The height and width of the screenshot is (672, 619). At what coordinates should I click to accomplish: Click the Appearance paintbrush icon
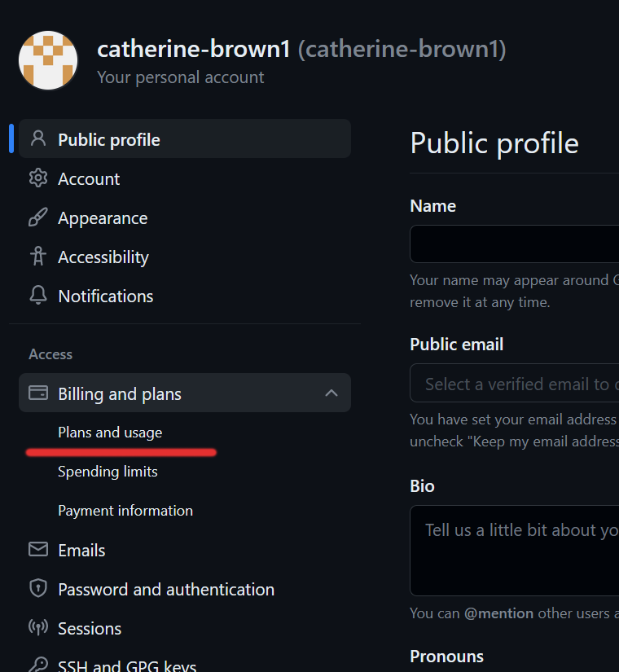pos(37,217)
